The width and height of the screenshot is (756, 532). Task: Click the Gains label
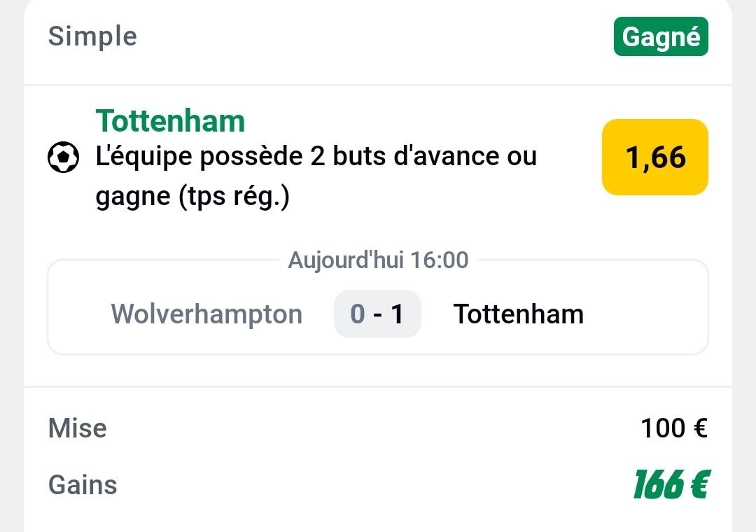coord(83,484)
